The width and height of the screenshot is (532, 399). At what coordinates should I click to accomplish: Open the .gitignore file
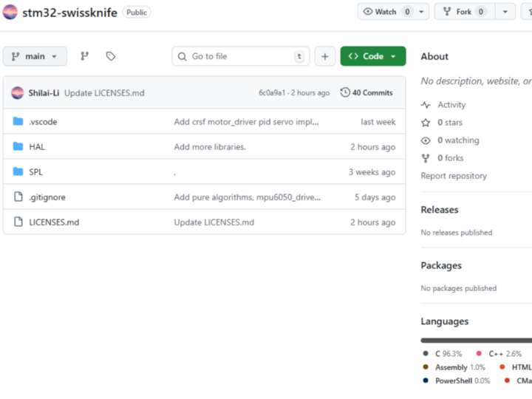coord(47,197)
